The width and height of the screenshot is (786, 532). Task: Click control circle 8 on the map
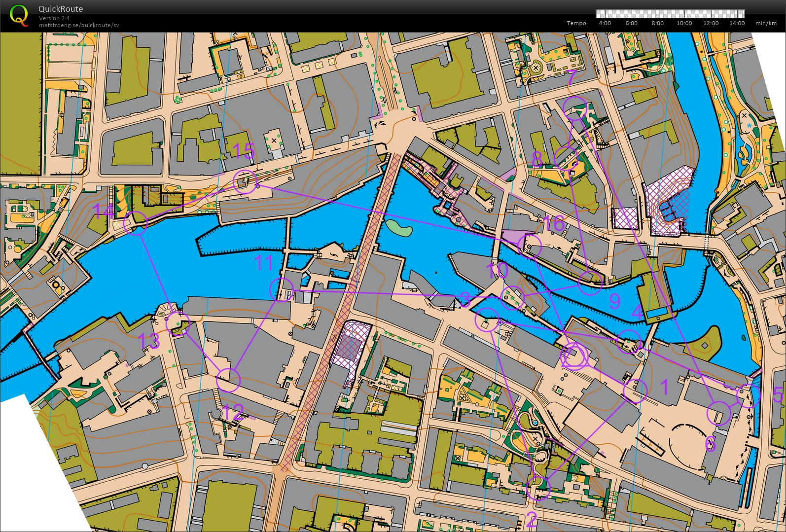tap(566, 158)
